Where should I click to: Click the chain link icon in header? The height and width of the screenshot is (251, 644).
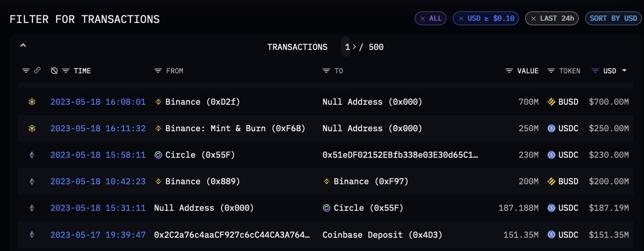[38, 71]
